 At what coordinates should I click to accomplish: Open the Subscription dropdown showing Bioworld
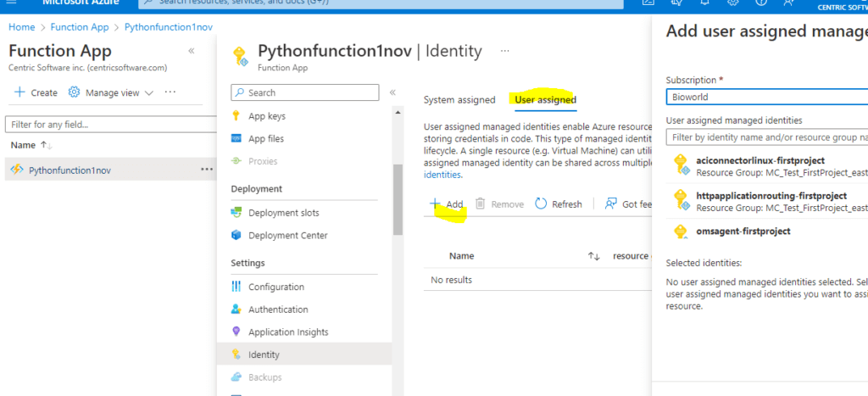763,97
